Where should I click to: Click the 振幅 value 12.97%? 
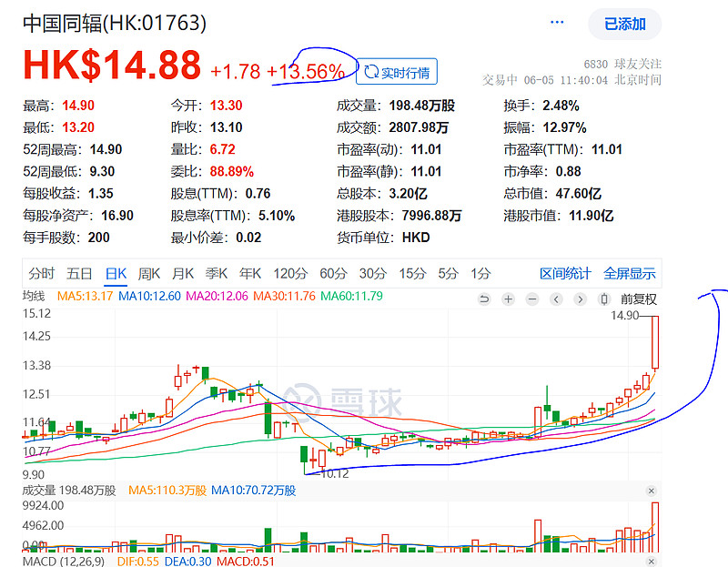pyautogui.click(x=564, y=127)
